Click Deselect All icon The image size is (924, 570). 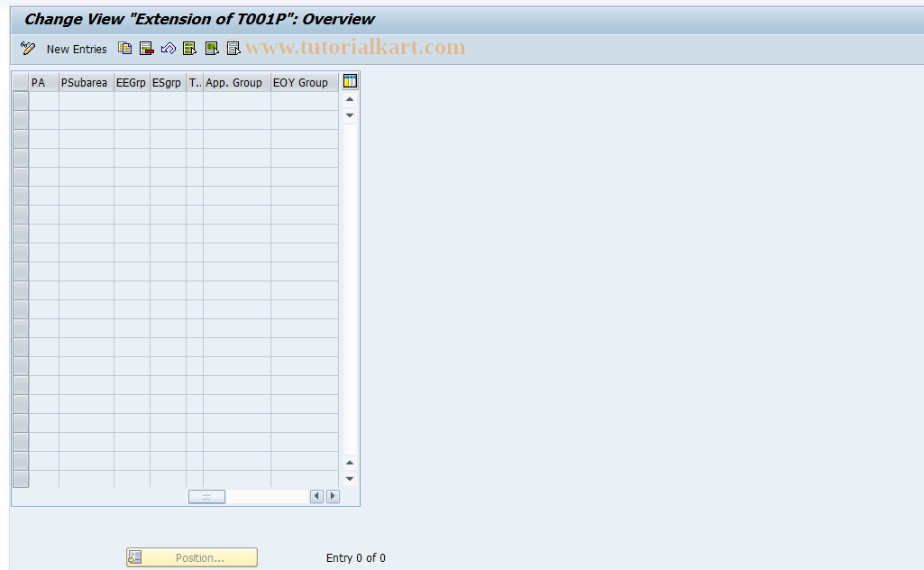coord(233,49)
